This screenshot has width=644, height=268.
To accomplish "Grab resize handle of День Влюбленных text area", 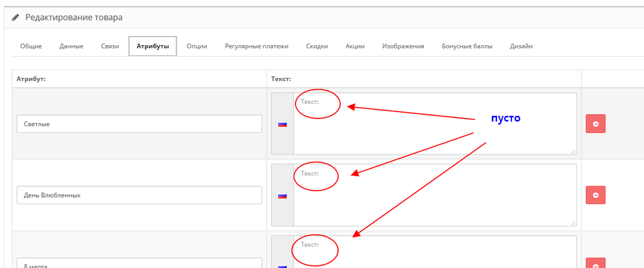I will click(573, 222).
